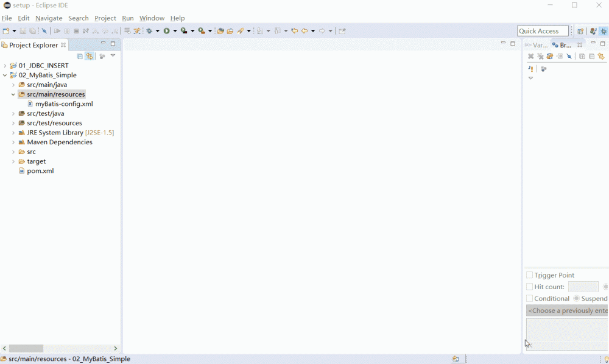This screenshot has width=609, height=364.
Task: Expand the 01_JDBC_INSERT project
Action: [5, 66]
